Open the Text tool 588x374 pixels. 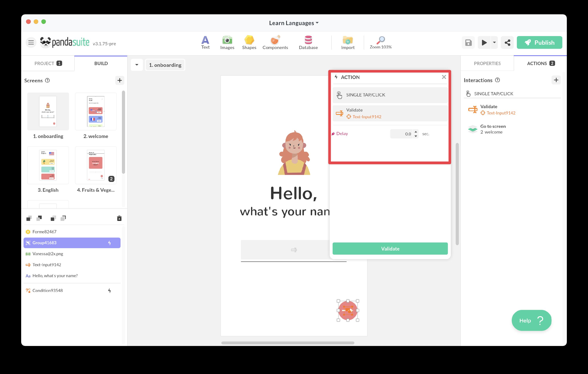pos(205,43)
